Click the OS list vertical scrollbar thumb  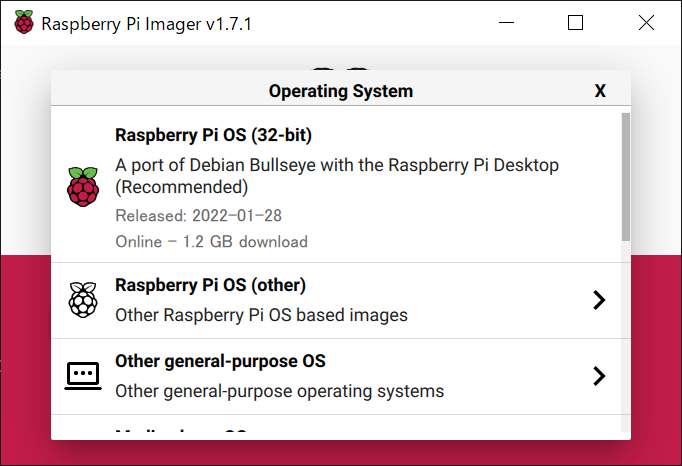pos(626,177)
